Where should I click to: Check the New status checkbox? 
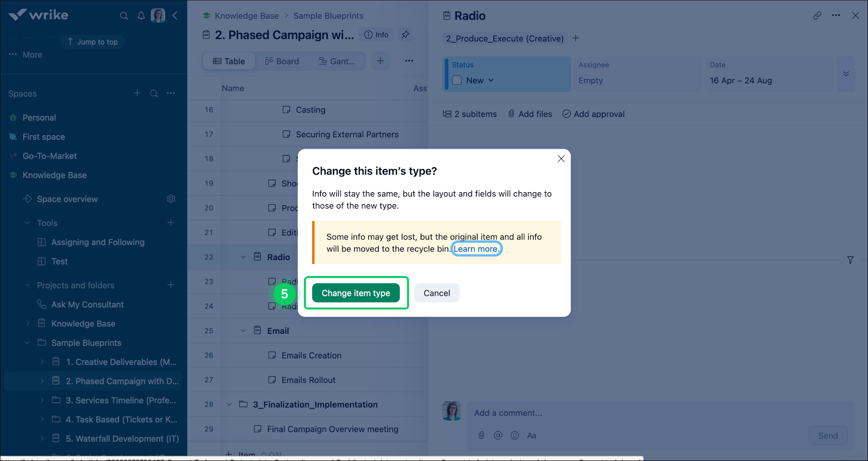click(457, 80)
